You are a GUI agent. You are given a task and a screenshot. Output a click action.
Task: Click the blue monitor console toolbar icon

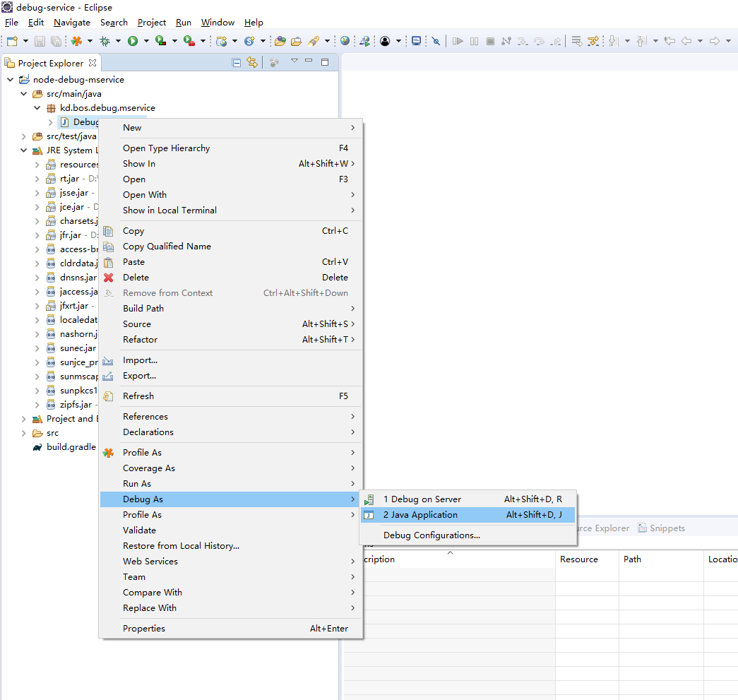point(416,42)
